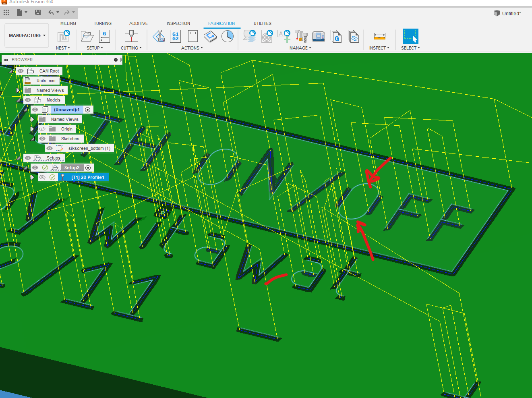Show the hidden Origin folder
The height and width of the screenshot is (398, 532).
43,129
